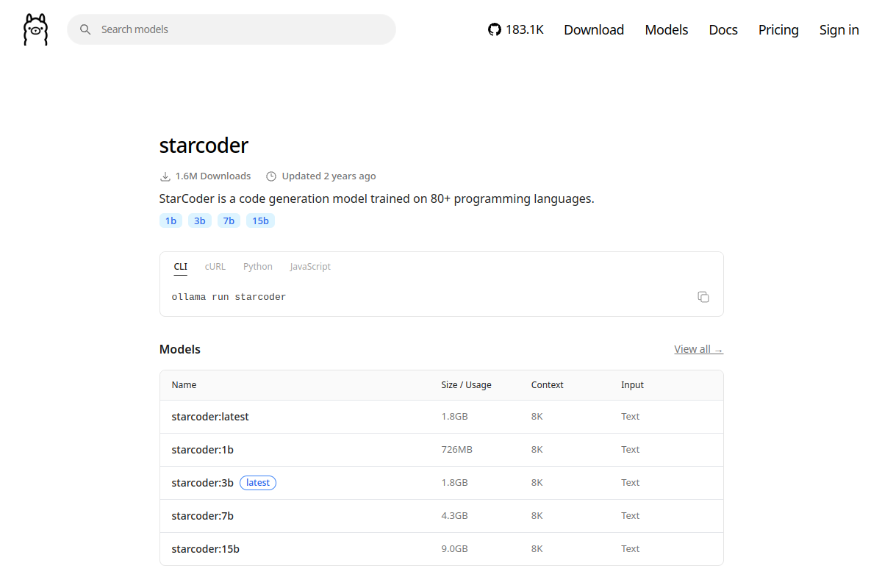Click Text input in starcoder:1b row
882x588 pixels.
pos(630,450)
